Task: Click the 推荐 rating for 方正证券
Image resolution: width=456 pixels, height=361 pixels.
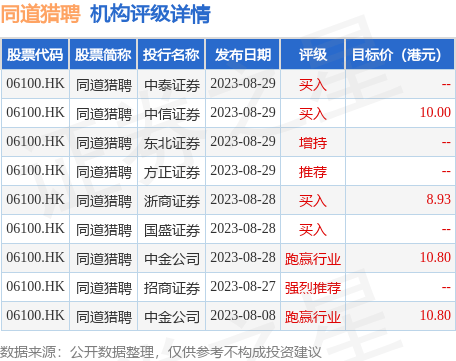Action: (x=313, y=172)
